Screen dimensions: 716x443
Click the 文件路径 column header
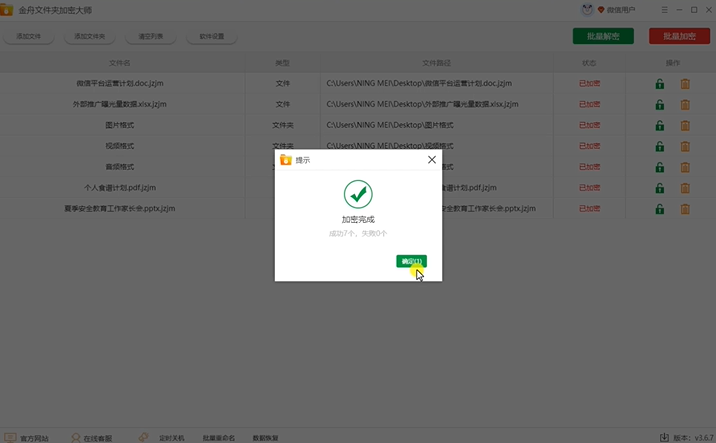point(437,63)
